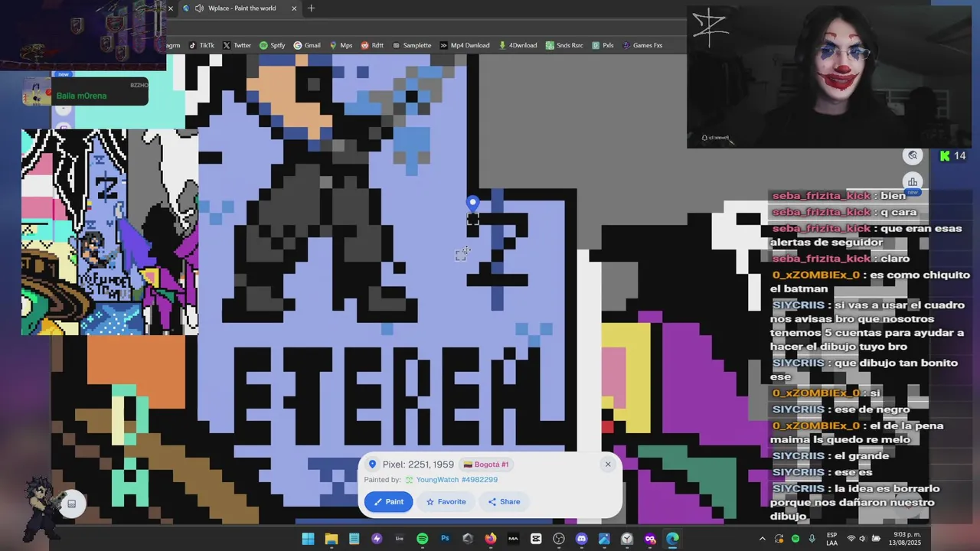Open the gray cube app in the taskbar

468,539
